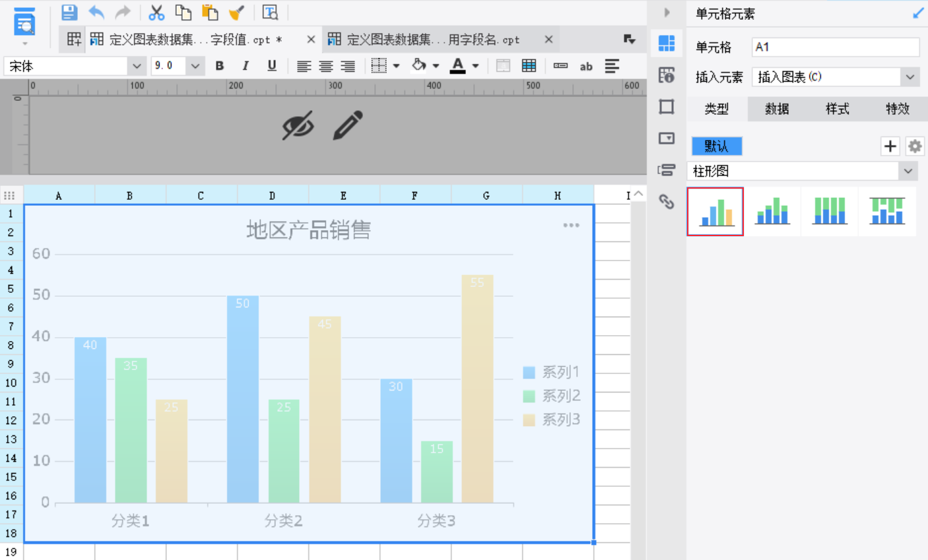
Task: Click the 默认 button
Action: pos(717,146)
